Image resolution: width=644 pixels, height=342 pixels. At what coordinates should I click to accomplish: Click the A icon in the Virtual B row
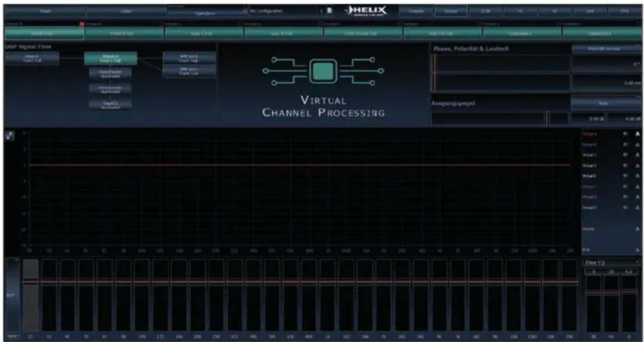638,144
